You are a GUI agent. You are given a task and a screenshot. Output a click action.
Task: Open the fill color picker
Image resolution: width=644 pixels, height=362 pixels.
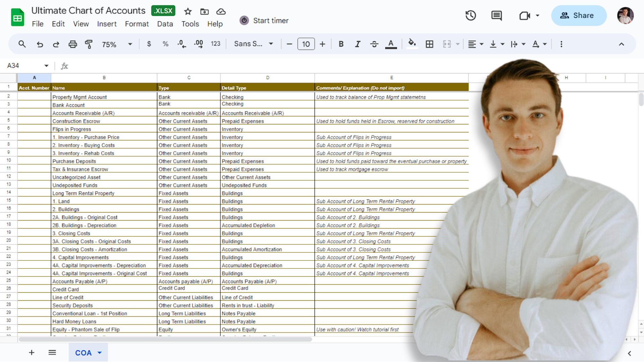(412, 44)
